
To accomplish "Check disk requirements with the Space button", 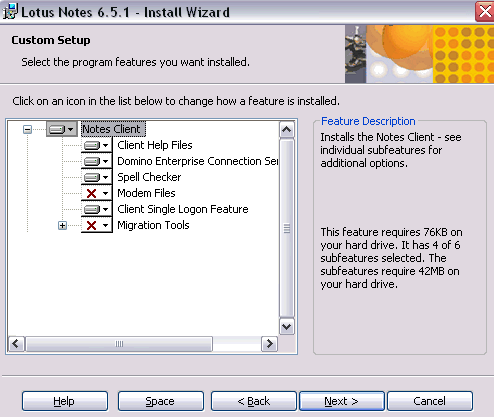I will click(160, 401).
